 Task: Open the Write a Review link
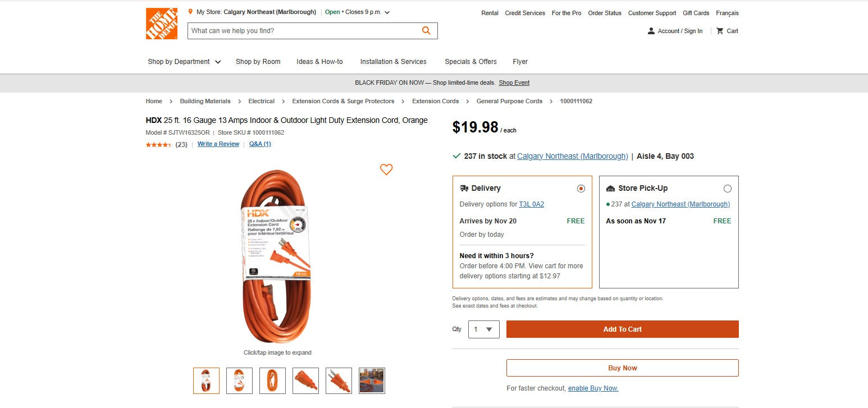point(218,144)
